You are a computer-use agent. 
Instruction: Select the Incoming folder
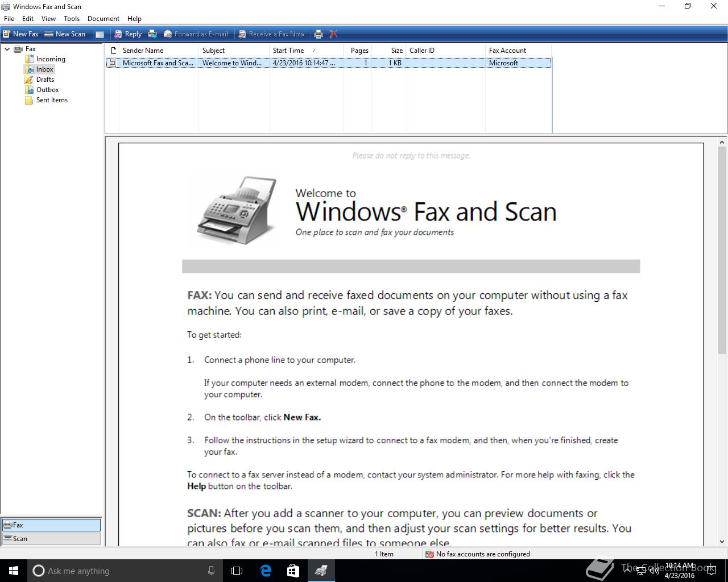pos(51,59)
